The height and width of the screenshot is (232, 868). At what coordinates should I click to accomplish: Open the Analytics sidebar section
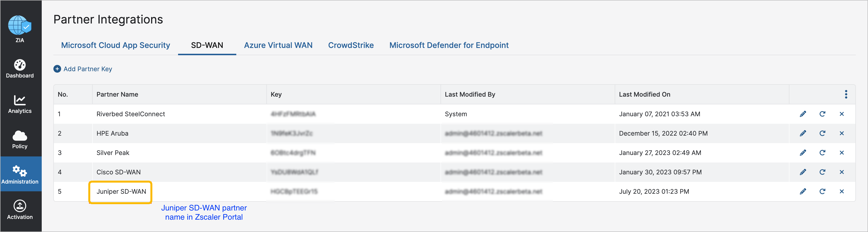(x=20, y=104)
